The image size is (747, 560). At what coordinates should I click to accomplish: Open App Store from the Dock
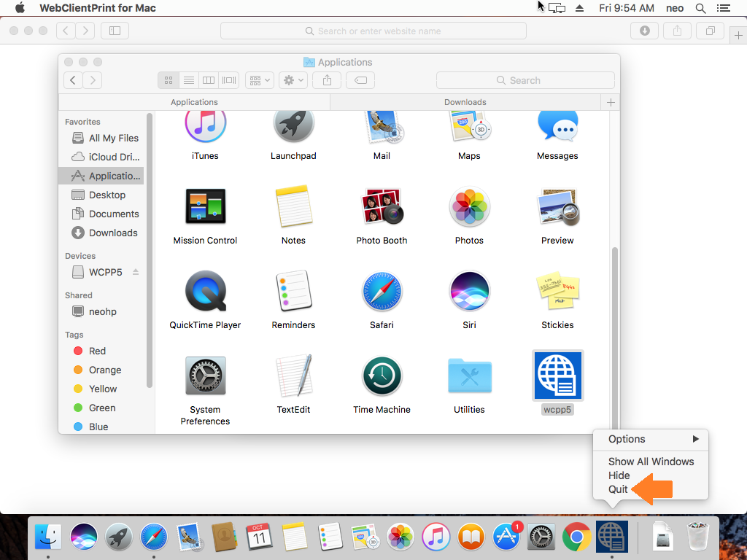click(506, 537)
